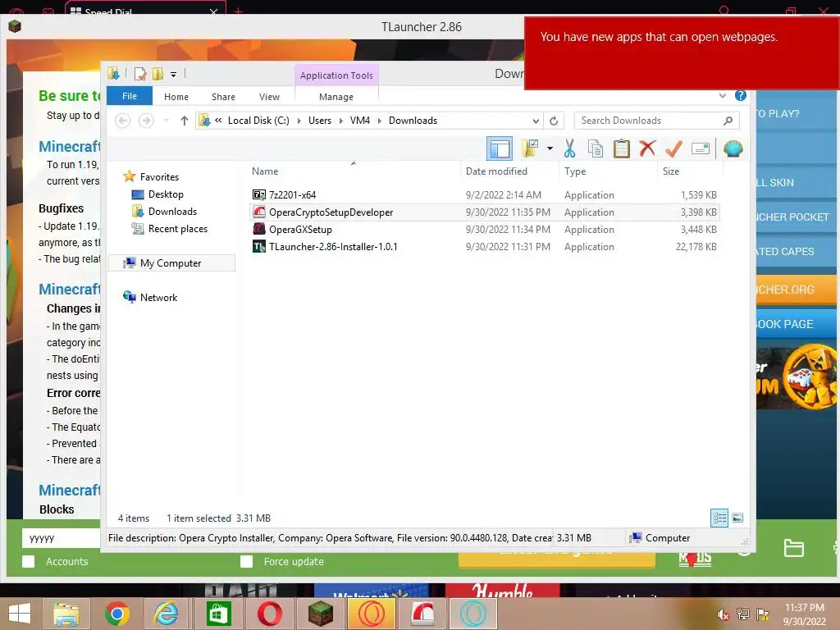The image size is (840, 630).
Task: Switch to the Home ribbon tab
Action: point(176,97)
